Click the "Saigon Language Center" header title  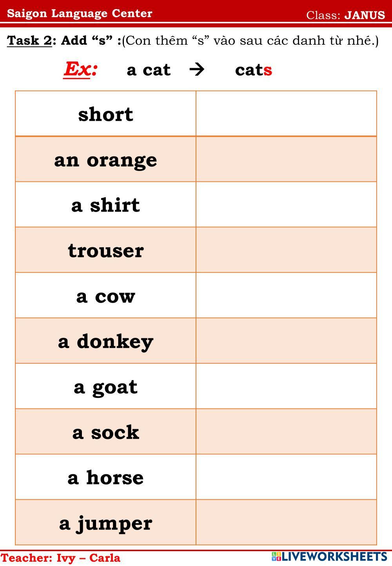click(x=80, y=14)
